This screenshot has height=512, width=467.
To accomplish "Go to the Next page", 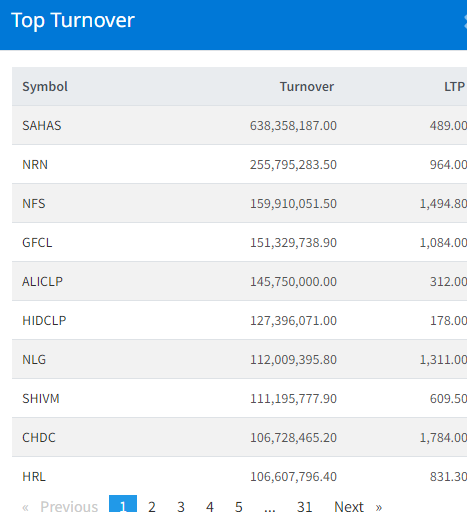I will click(358, 506).
